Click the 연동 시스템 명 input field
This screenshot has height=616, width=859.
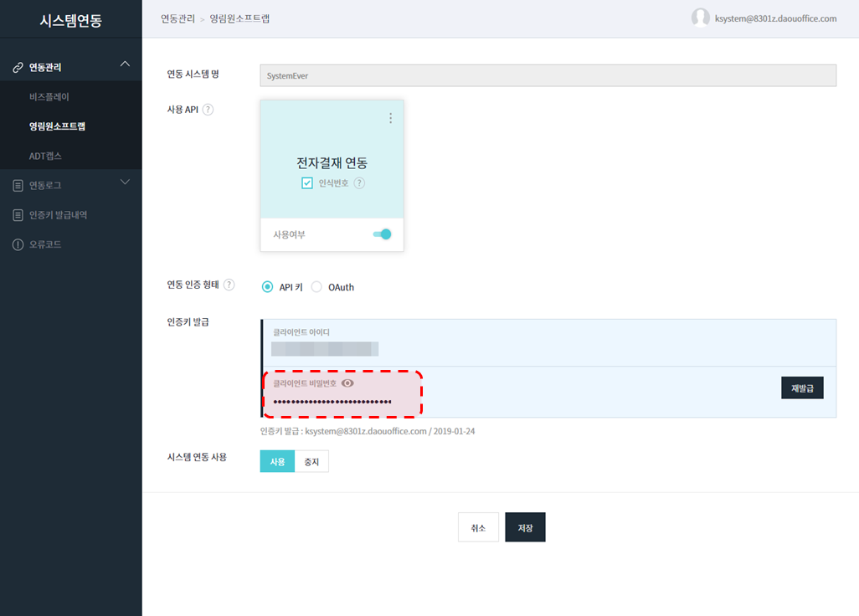548,75
